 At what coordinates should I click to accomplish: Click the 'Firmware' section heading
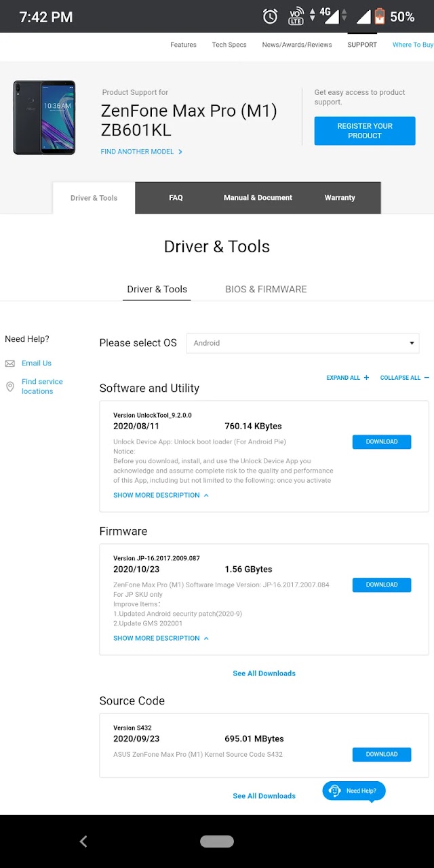point(123,532)
